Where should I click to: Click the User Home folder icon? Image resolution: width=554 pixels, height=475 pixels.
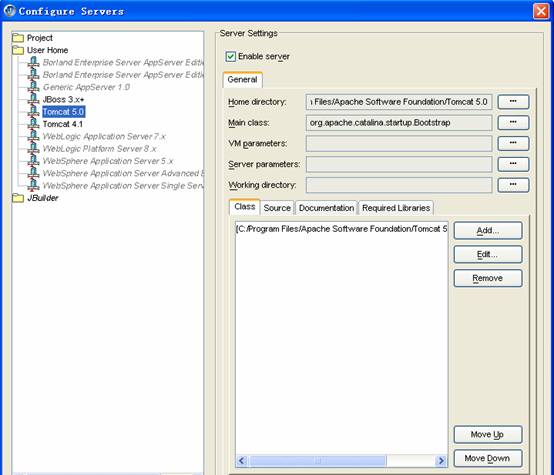tap(18, 50)
